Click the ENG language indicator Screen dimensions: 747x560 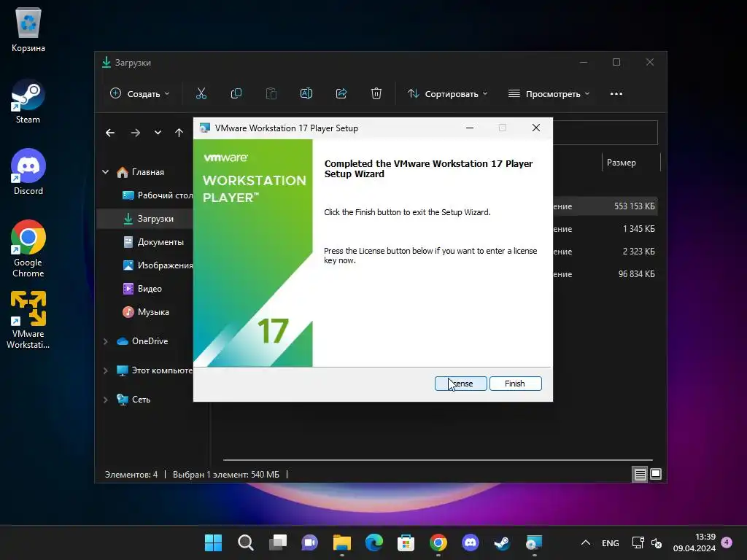[x=611, y=542]
